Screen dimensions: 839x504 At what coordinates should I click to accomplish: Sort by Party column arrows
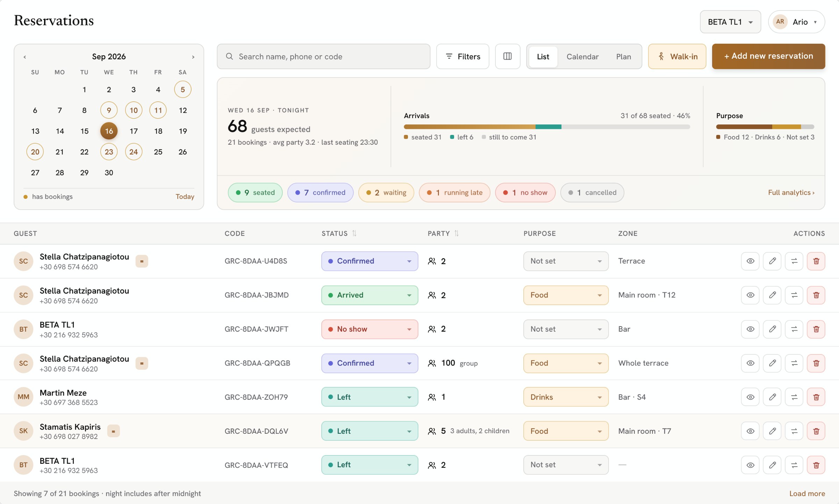(456, 233)
